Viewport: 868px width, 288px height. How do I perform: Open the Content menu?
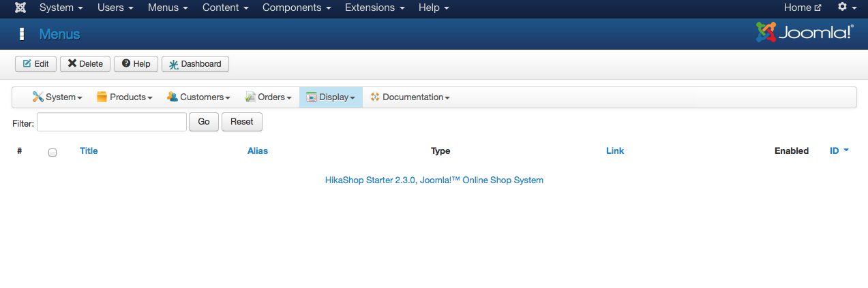(x=226, y=8)
